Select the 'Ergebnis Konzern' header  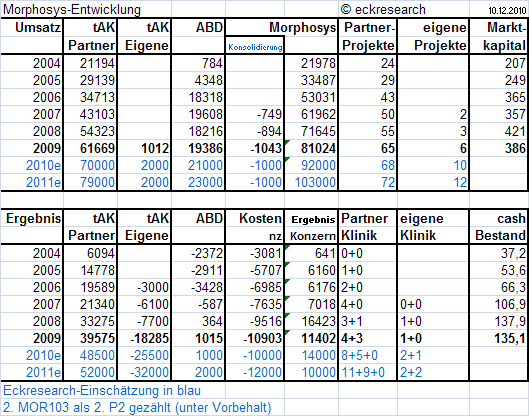tap(312, 228)
